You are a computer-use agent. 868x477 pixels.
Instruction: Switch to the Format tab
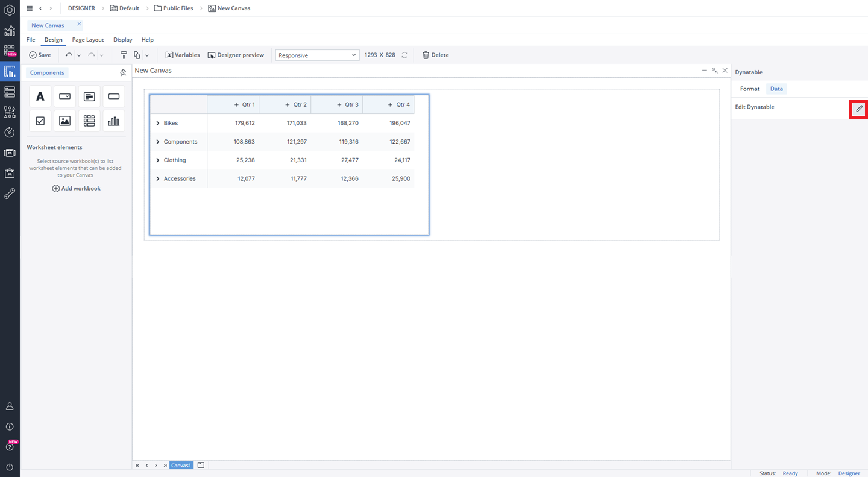pos(749,89)
